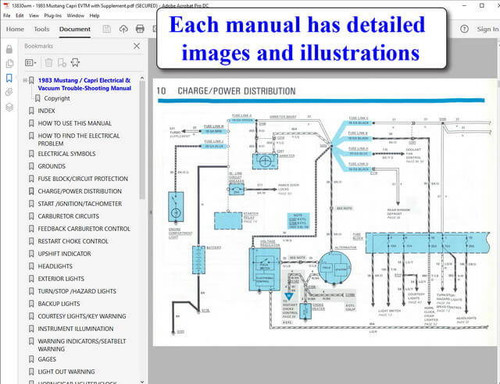Open the 1983 Mustang / Capri Trouble-Shooting Manual bookmark

(84, 84)
